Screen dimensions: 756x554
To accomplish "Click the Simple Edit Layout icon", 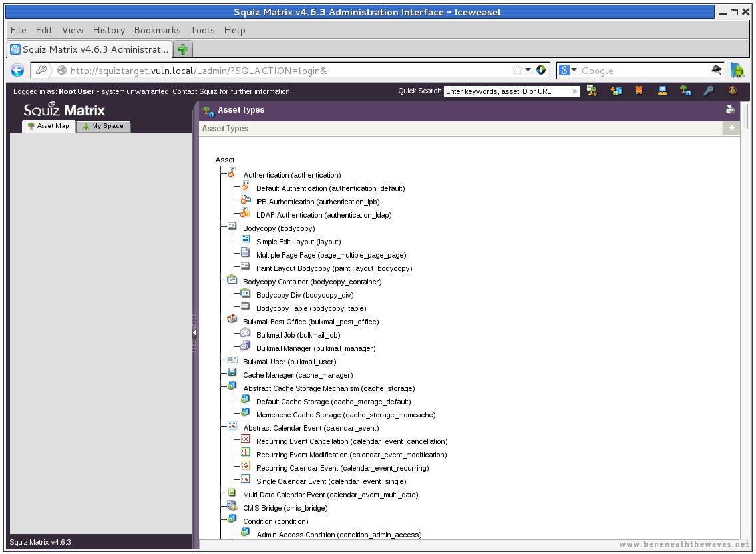I will [246, 239].
